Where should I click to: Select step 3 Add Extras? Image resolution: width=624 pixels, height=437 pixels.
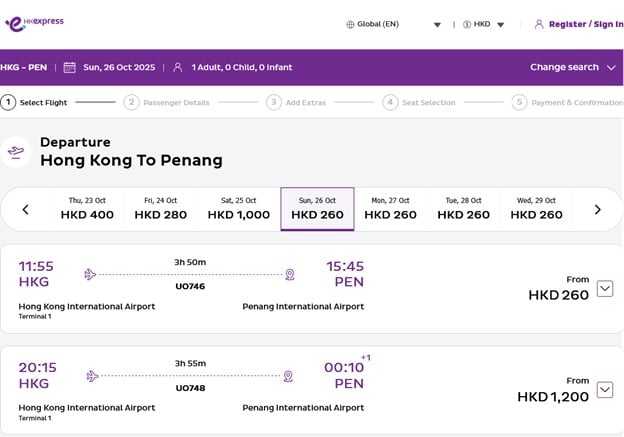click(296, 102)
